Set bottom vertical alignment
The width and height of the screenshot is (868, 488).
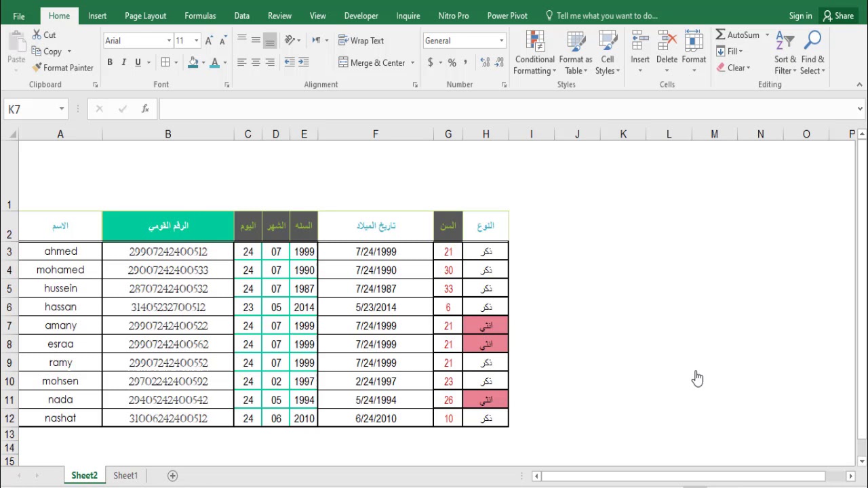(x=270, y=41)
